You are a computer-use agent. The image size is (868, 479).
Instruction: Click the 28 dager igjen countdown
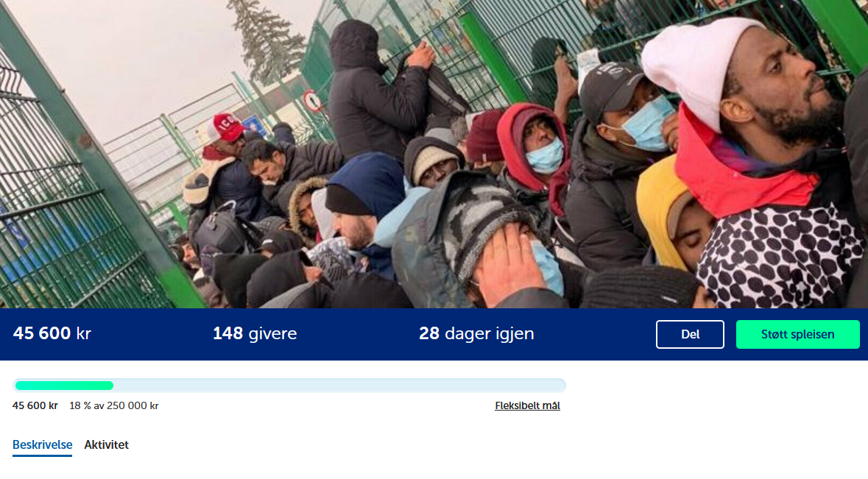[476, 333]
